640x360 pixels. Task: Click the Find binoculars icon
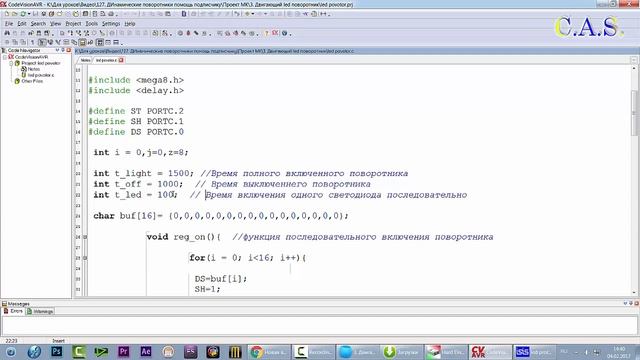[7, 33]
